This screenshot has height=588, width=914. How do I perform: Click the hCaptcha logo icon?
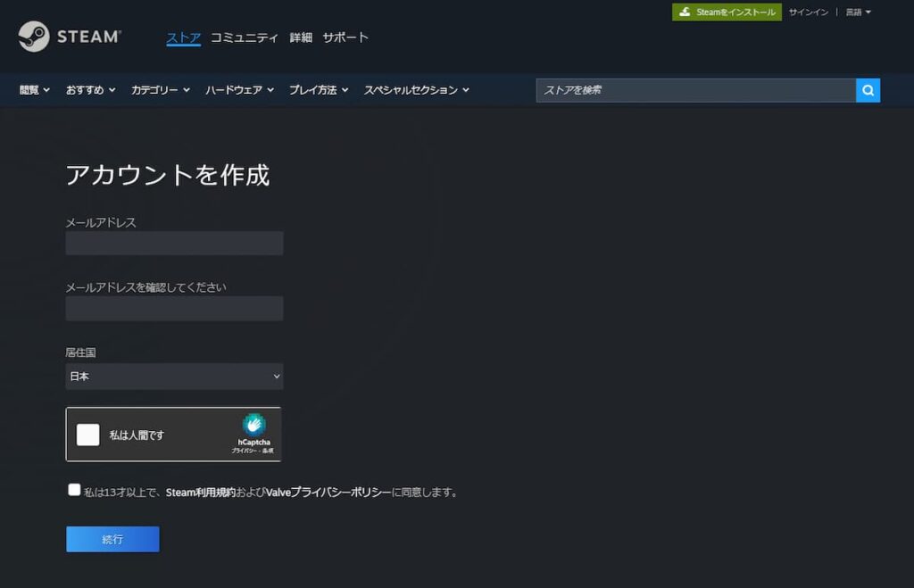click(x=254, y=424)
